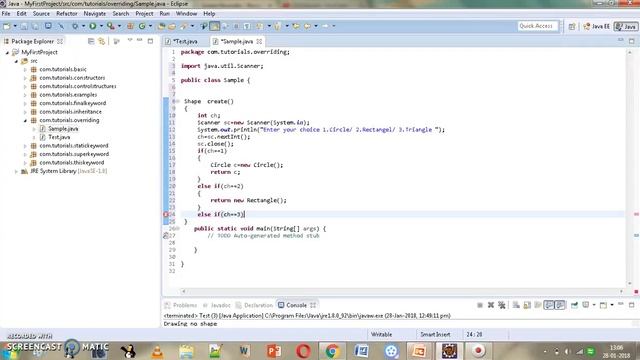Image resolution: width=640 pixels, height=360 pixels.
Task: Click the Open Task folder icon
Action: (x=172, y=26)
